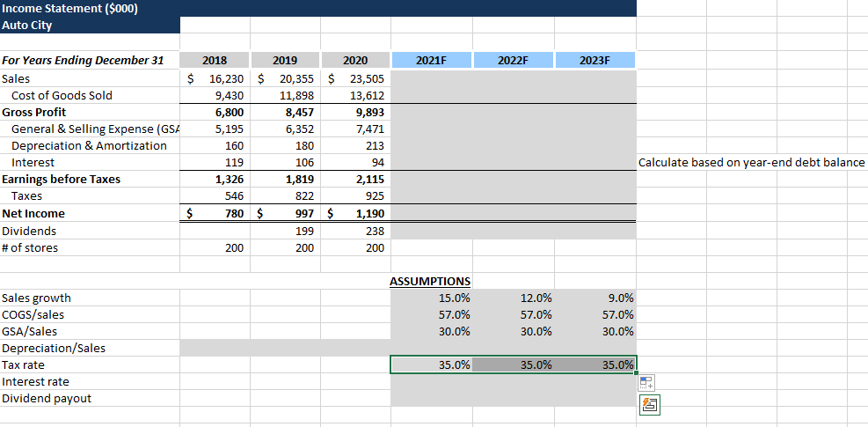Select 2020 Gross Profit value 9,893
Image resolution: width=868 pixels, height=427 pixels.
(355, 112)
